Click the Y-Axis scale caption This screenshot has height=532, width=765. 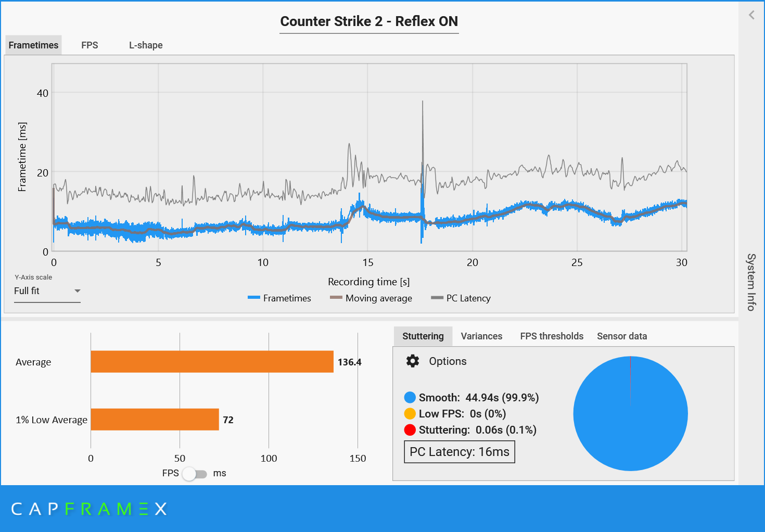(33, 277)
